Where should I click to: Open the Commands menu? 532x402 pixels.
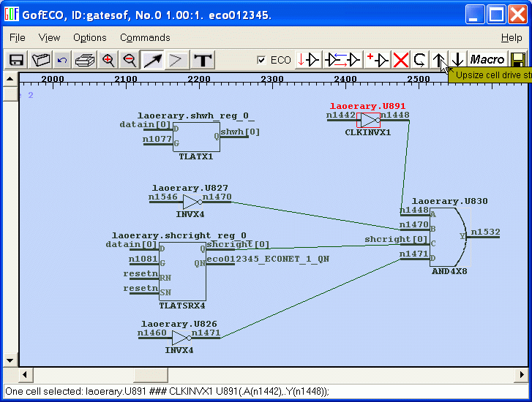[x=145, y=37]
